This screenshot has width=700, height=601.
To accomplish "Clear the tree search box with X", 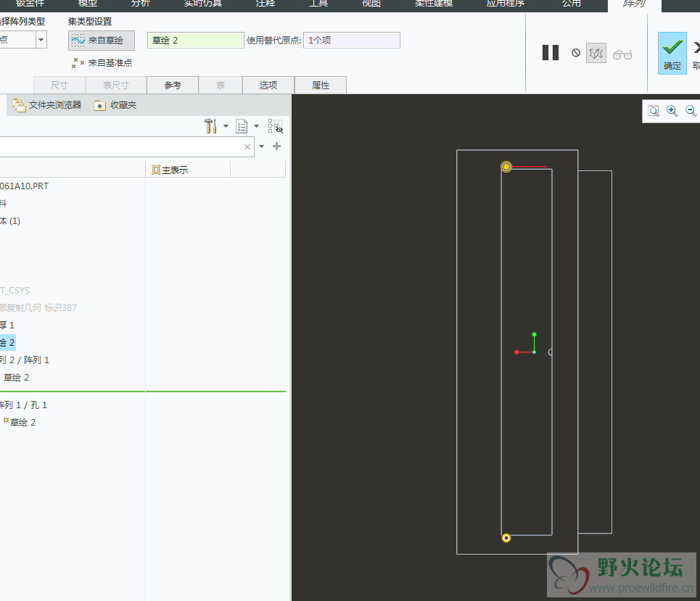I will tap(247, 146).
